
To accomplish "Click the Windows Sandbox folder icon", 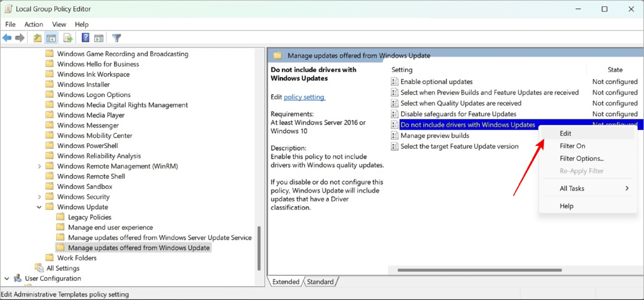I will (x=50, y=186).
